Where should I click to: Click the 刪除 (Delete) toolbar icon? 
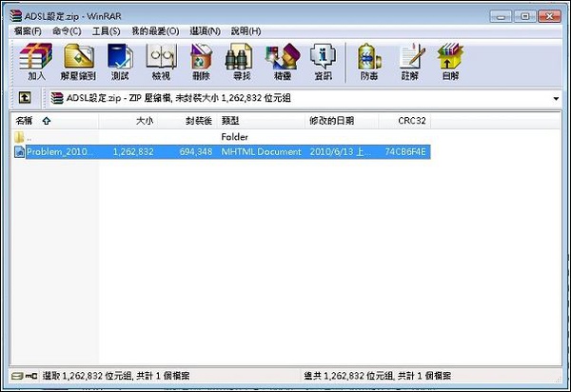pyautogui.click(x=201, y=61)
